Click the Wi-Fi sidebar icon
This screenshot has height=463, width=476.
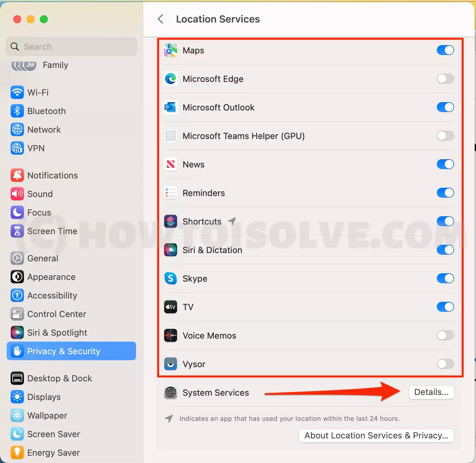pyautogui.click(x=17, y=93)
